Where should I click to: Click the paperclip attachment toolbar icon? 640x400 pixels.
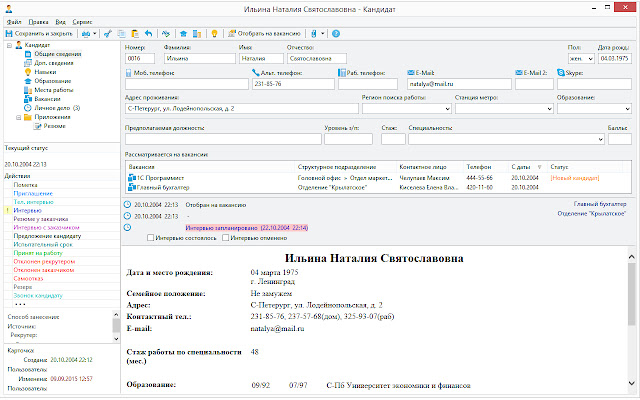coord(315,33)
